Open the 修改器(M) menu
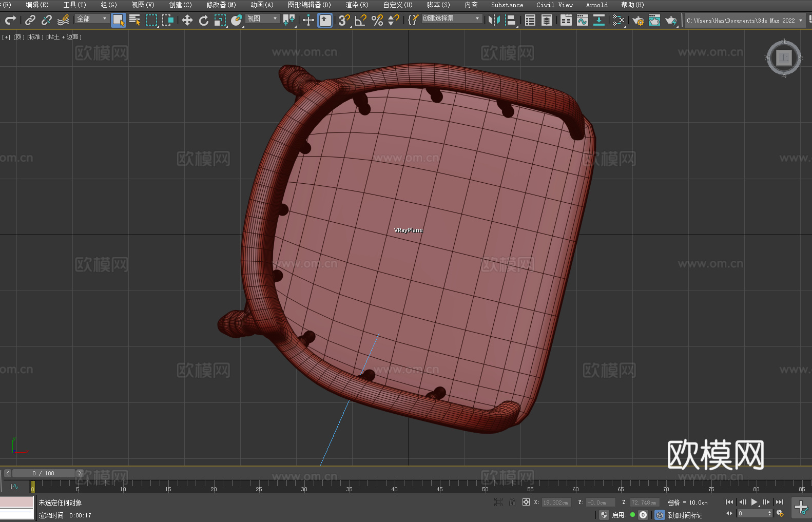 point(221,5)
